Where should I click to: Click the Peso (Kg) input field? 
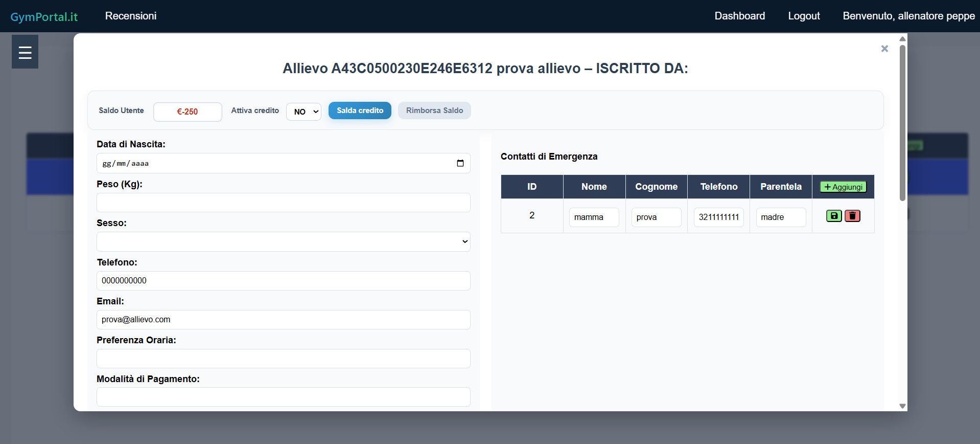click(x=283, y=203)
